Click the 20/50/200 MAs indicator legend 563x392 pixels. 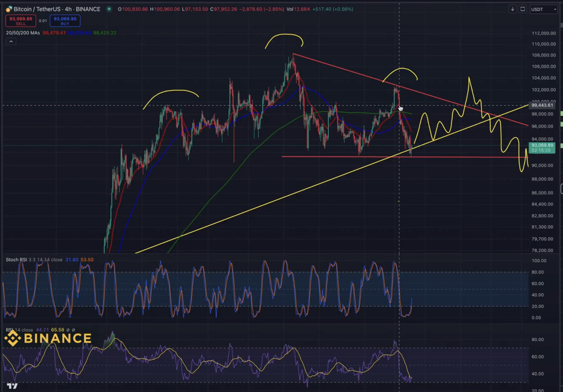click(x=23, y=33)
